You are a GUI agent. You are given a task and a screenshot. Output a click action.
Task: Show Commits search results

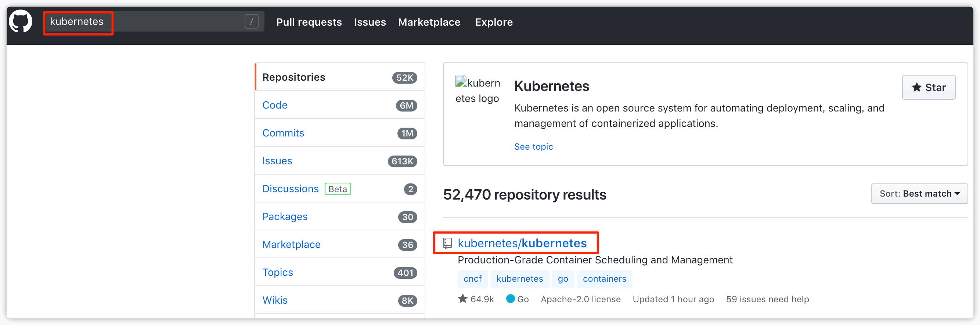coord(340,133)
